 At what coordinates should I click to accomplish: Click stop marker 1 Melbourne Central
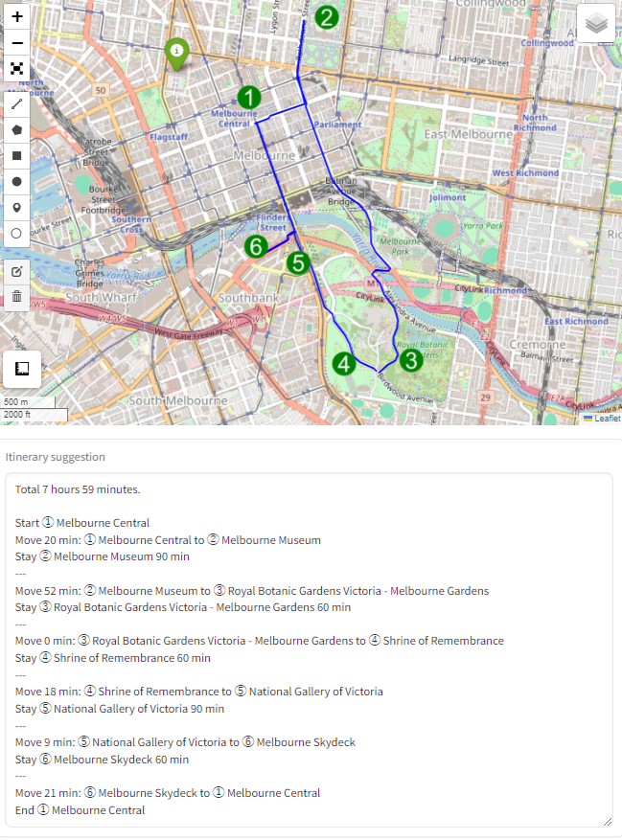pos(249,98)
